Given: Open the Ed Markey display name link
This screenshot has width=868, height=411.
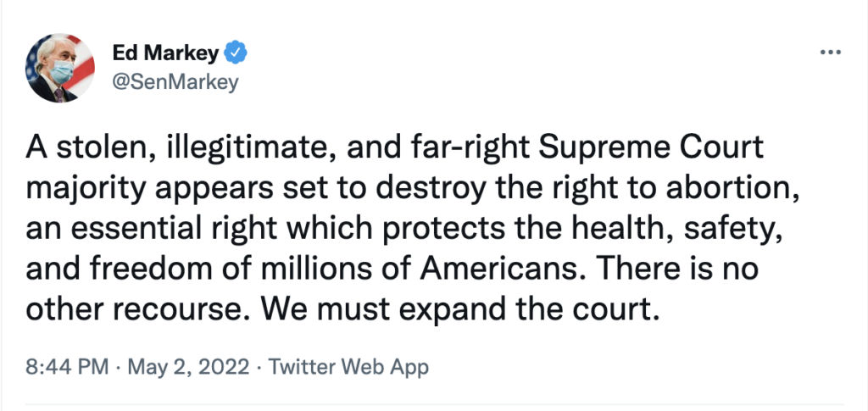Looking at the screenshot, I should click(164, 54).
